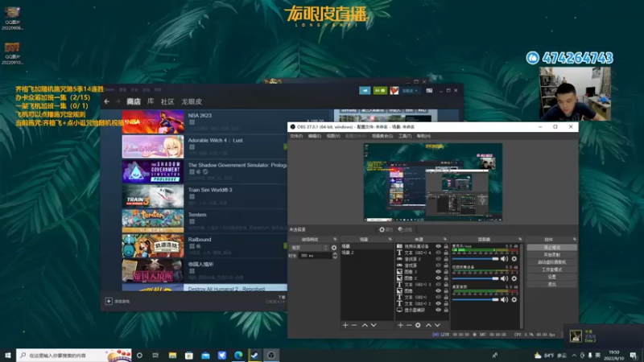This screenshot has height=362, width=644.
Task: Increase transition duration stepper arrow
Action: point(335,253)
